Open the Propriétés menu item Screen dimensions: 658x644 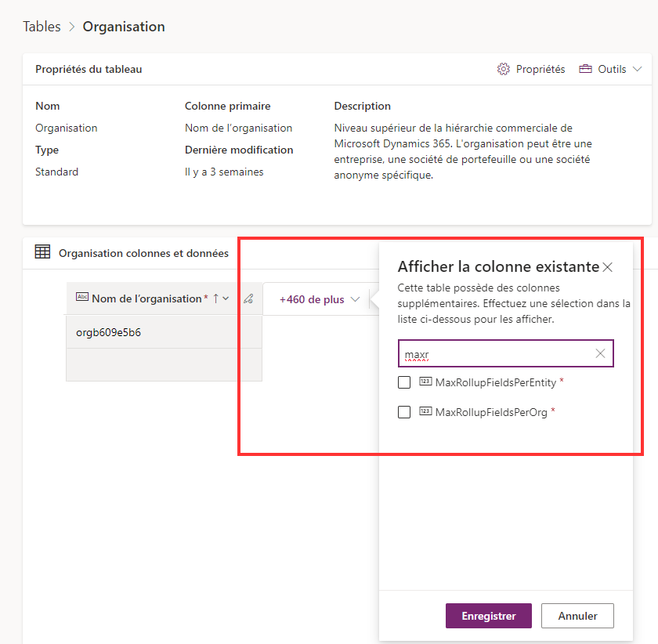[540, 69]
